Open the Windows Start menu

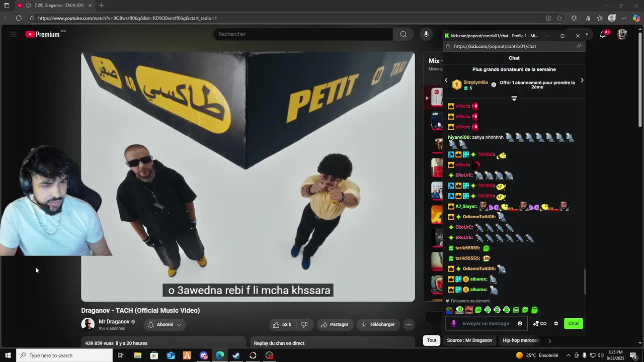tap(8, 355)
